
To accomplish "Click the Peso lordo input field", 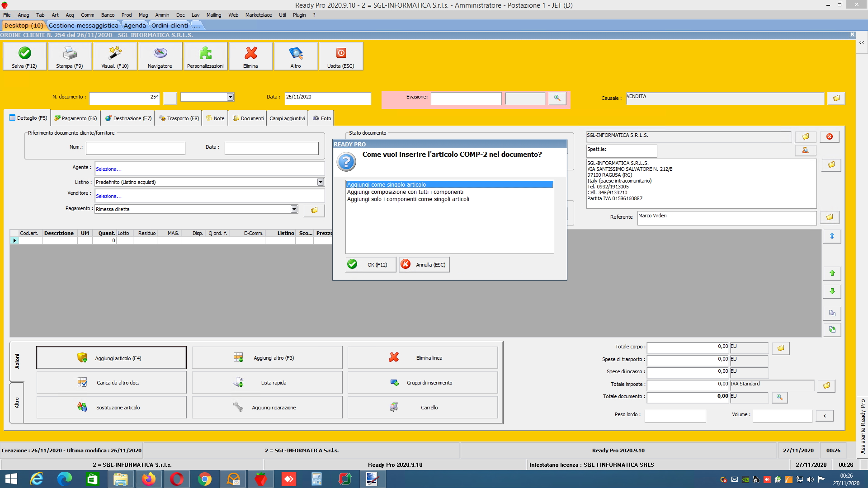I will click(675, 416).
